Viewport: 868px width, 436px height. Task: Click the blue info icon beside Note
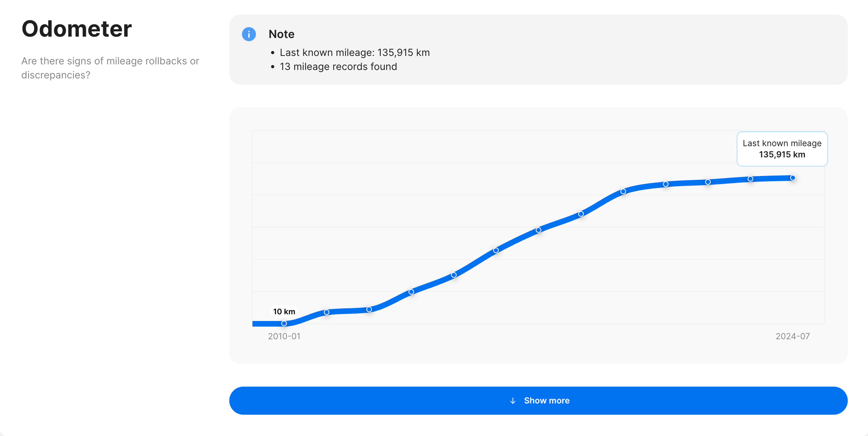pyautogui.click(x=249, y=34)
